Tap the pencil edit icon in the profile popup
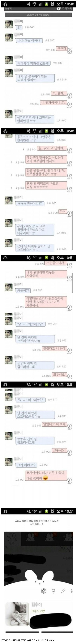The width and height of the screenshot is (77, 644). tap(63, 591)
